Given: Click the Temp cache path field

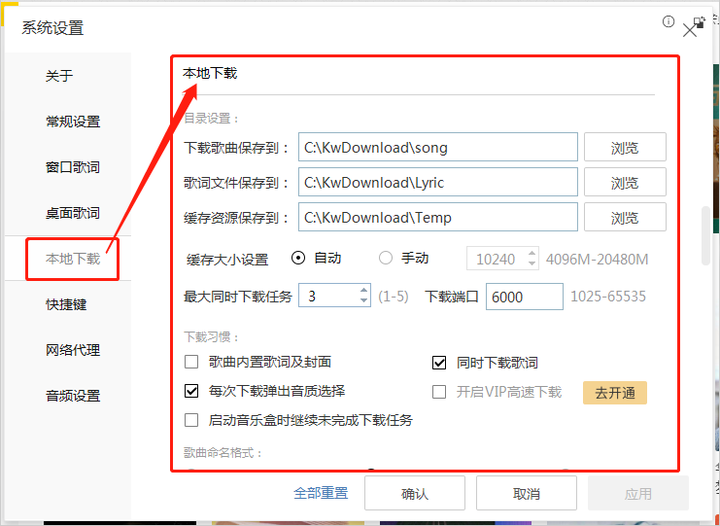Looking at the screenshot, I should click(438, 217).
